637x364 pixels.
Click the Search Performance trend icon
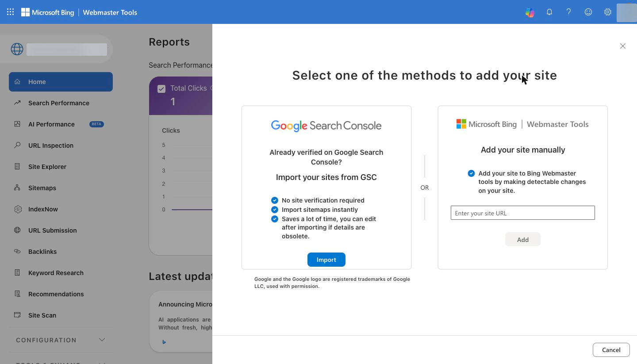[x=17, y=103]
